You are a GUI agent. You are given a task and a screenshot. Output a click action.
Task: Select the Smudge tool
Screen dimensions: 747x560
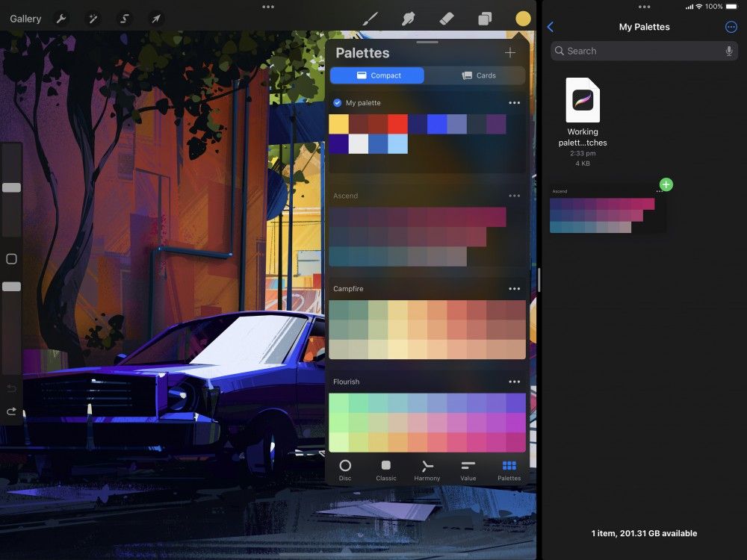point(409,19)
